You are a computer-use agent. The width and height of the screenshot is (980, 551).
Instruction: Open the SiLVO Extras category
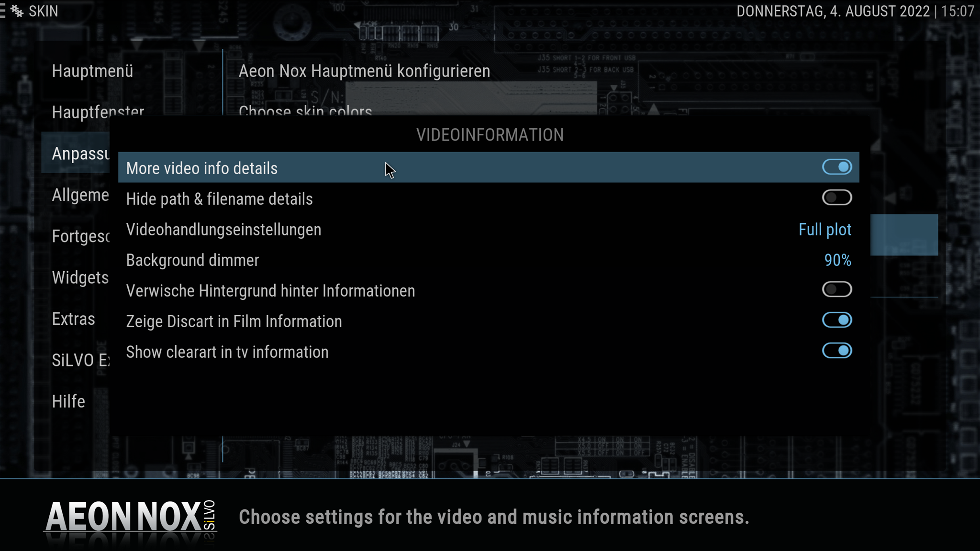point(81,360)
